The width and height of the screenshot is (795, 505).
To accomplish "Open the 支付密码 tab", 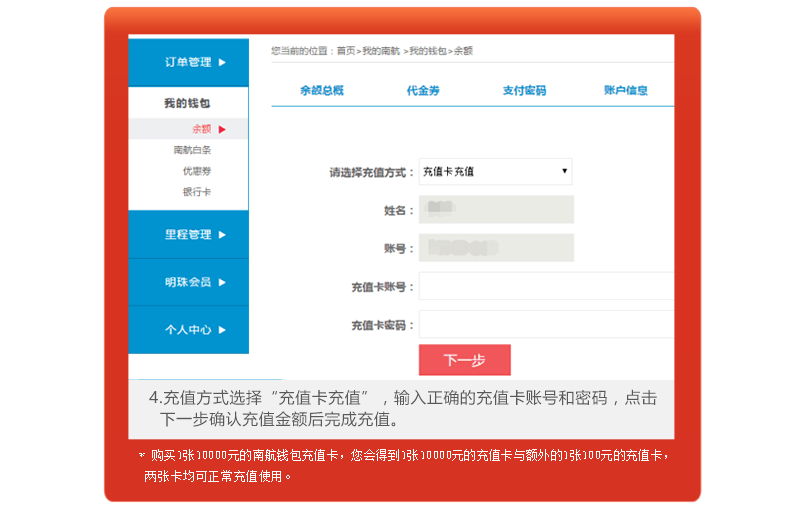I will click(x=524, y=90).
